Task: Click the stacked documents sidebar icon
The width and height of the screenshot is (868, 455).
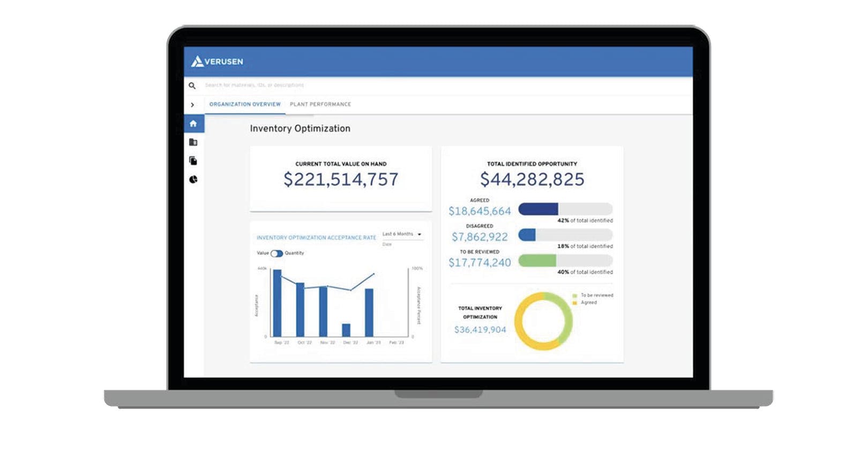Action: [x=193, y=161]
